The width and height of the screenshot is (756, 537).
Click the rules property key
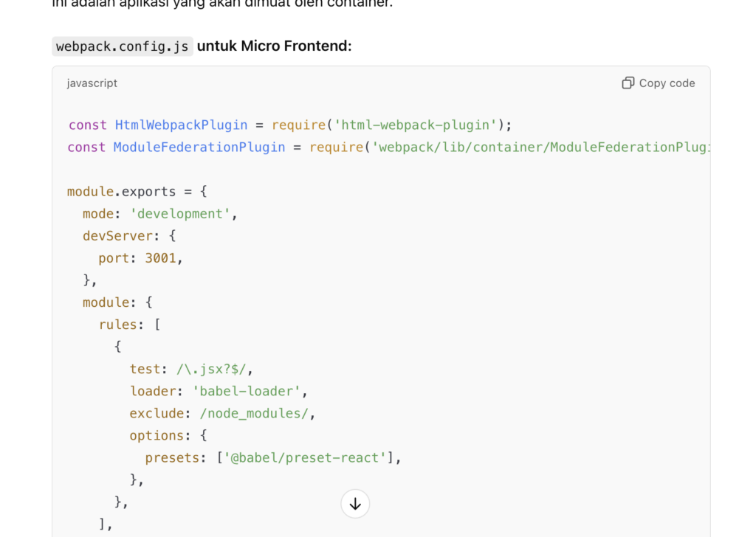pyautogui.click(x=118, y=325)
